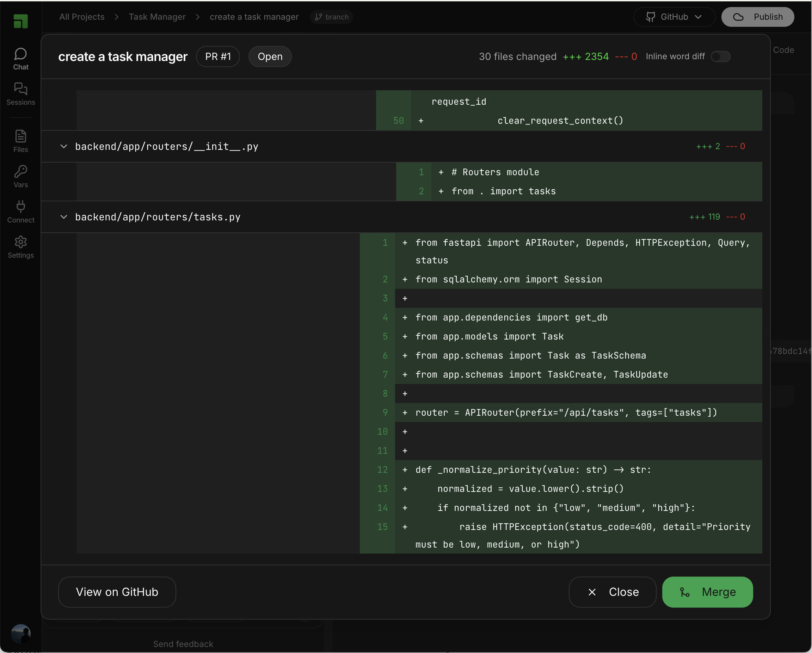Open the Chat panel
Image resolution: width=812 pixels, height=653 pixels.
(20, 58)
